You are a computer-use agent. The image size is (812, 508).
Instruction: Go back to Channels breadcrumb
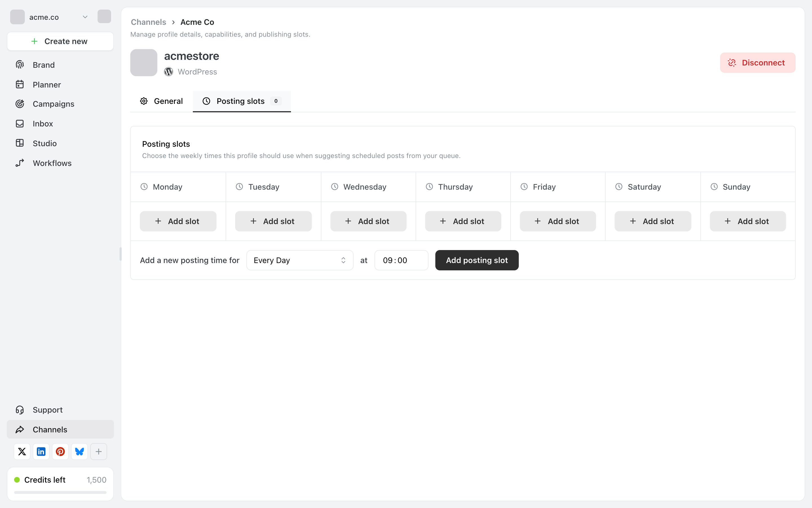148,22
